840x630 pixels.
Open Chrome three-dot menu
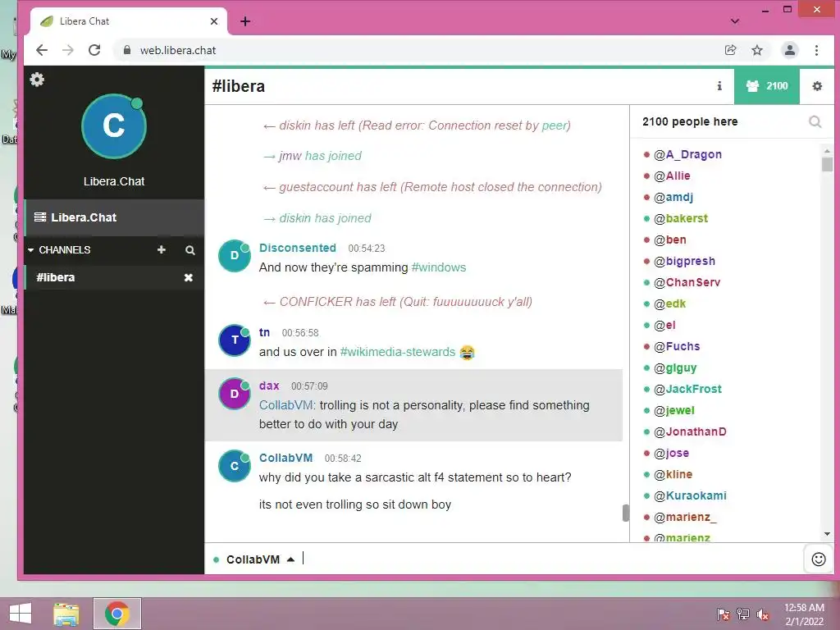[816, 50]
